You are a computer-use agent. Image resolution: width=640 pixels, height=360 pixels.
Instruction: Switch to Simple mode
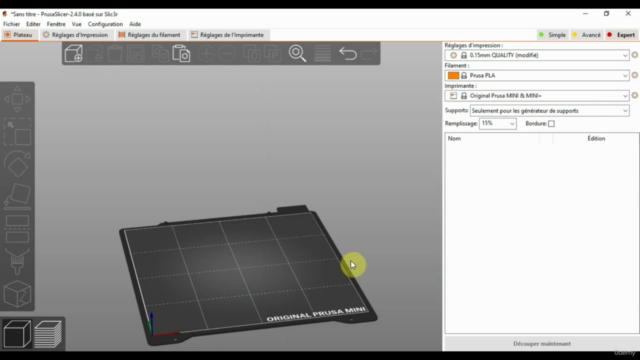pos(552,35)
